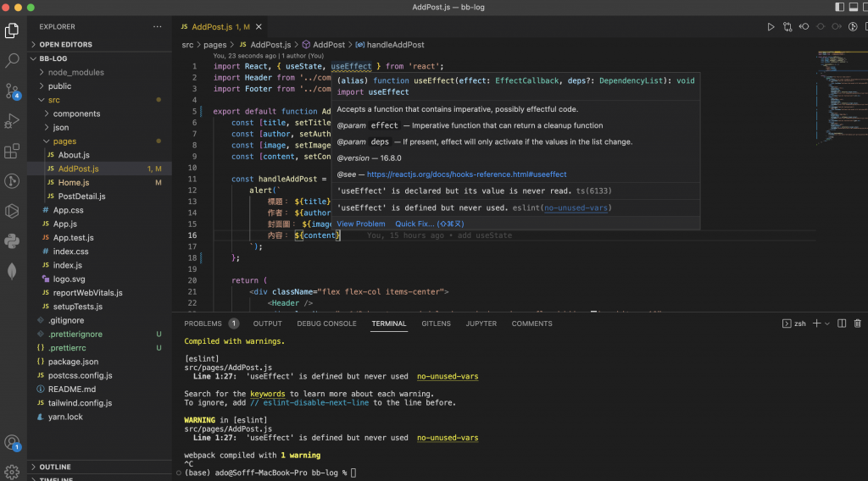Kill terminal with the trash icon
Viewport: 868px width, 481px height.
(x=858, y=323)
